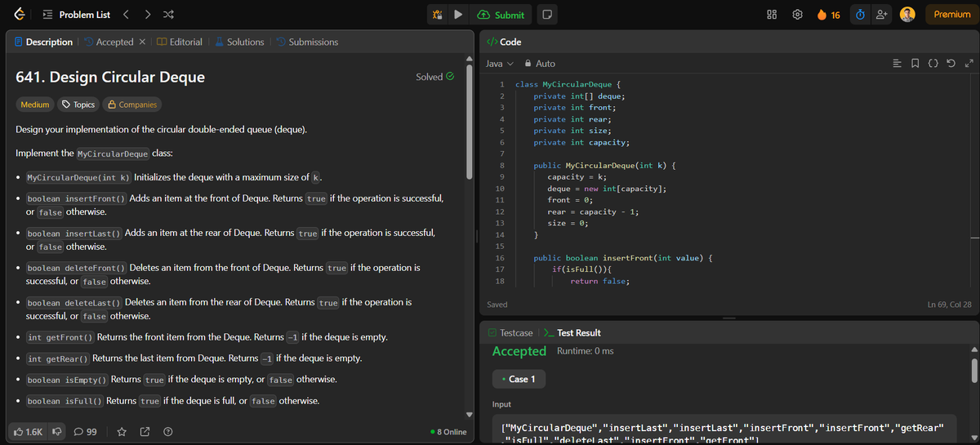The image size is (980, 445).
Task: Like the problem with thumbs up 1.6K
Action: 29,431
